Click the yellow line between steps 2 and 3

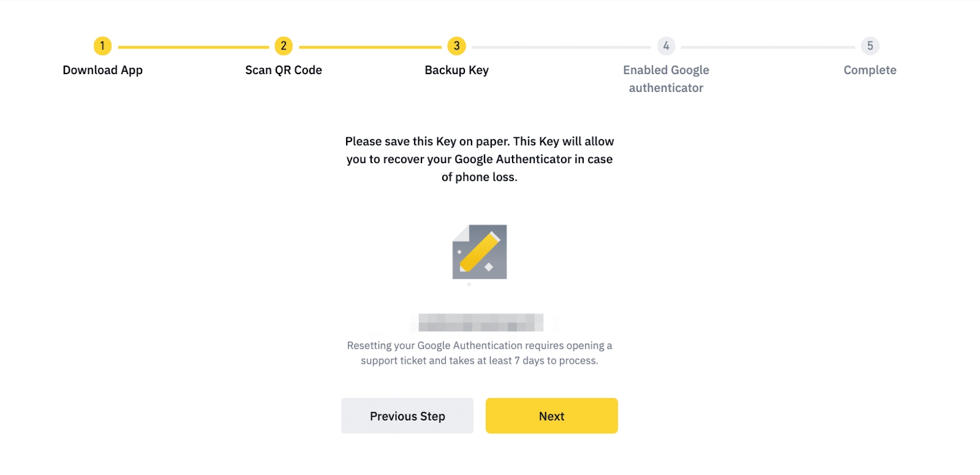[x=370, y=47]
